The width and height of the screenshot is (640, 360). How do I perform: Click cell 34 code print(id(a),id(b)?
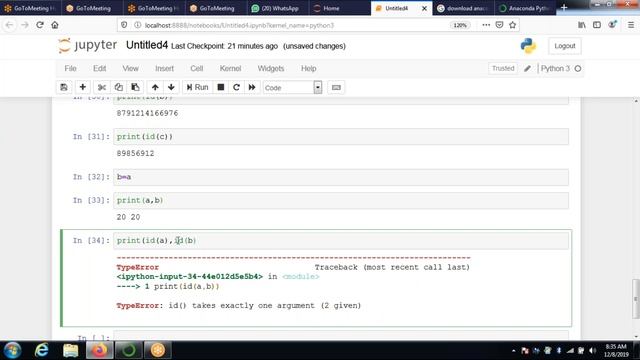click(x=156, y=240)
